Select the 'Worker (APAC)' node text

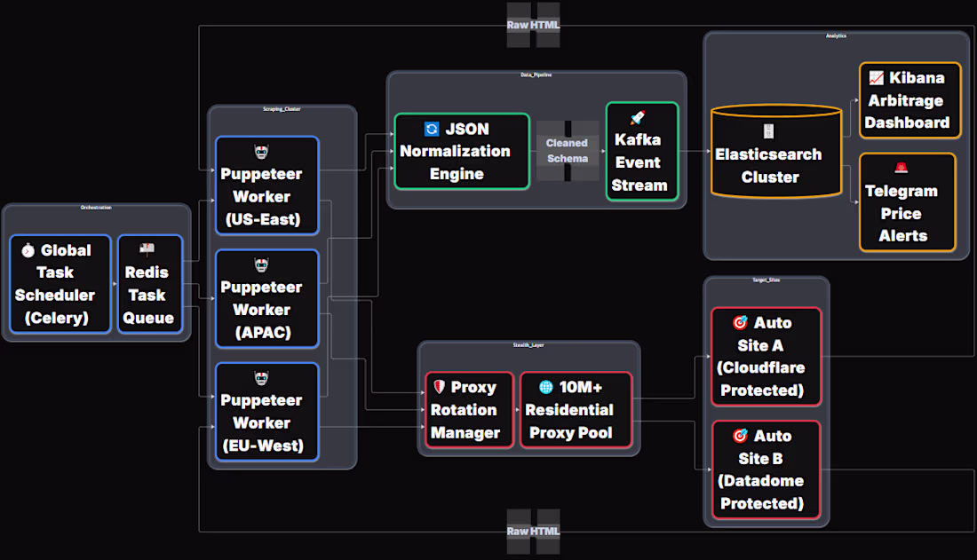pyautogui.click(x=262, y=320)
